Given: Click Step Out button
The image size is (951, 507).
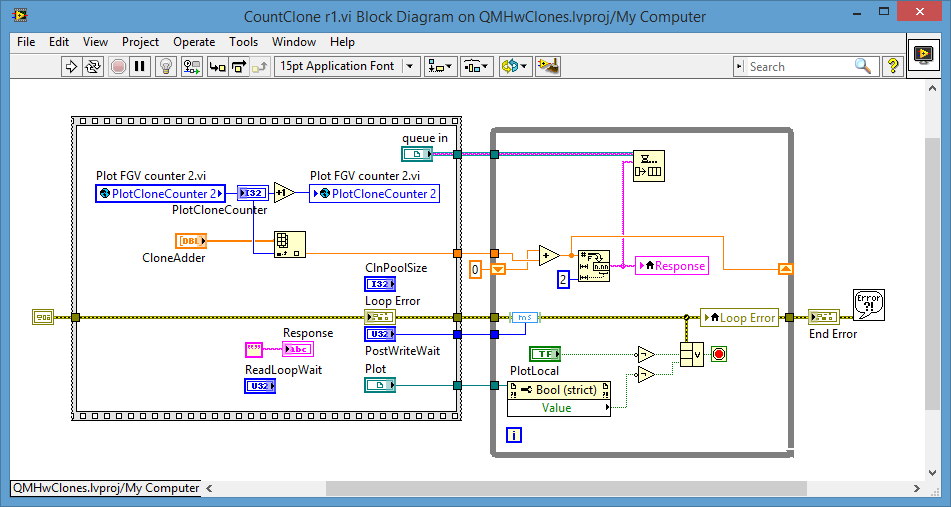Looking at the screenshot, I should coord(260,66).
